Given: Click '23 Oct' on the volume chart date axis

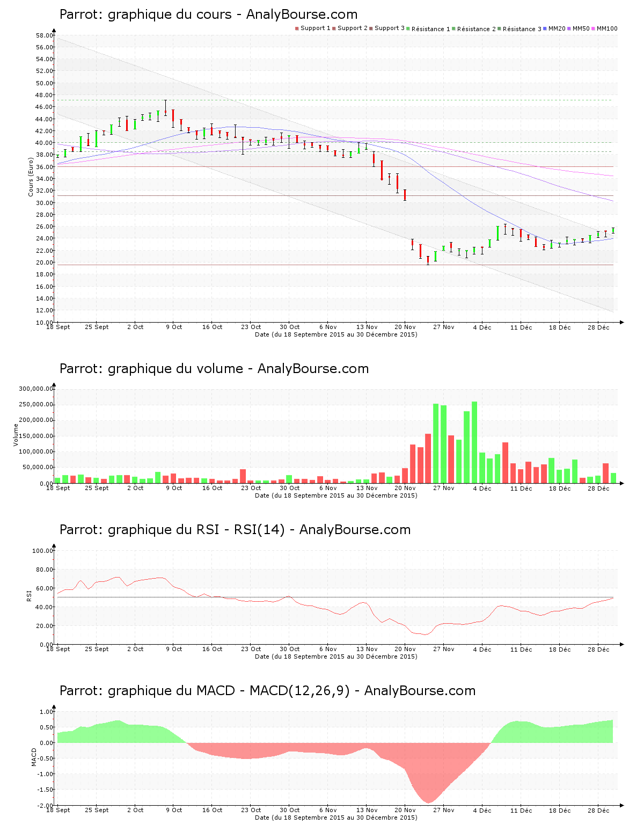Looking at the screenshot, I should [x=251, y=488].
